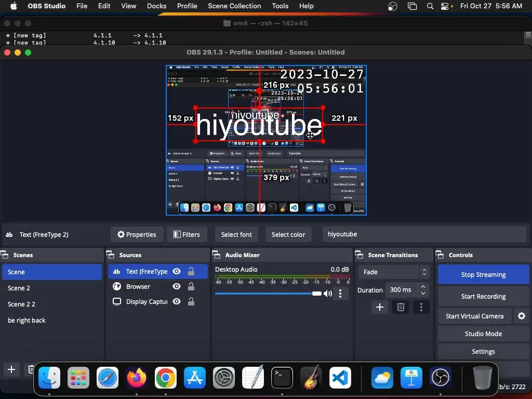Lock the Display Capture source
Viewport: 532px width, 399px height.
[x=191, y=302]
